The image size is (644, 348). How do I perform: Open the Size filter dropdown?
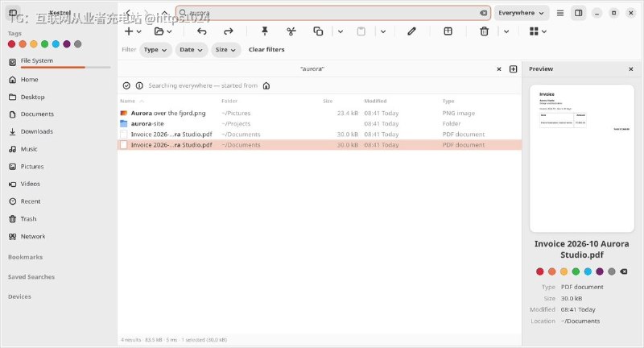226,50
